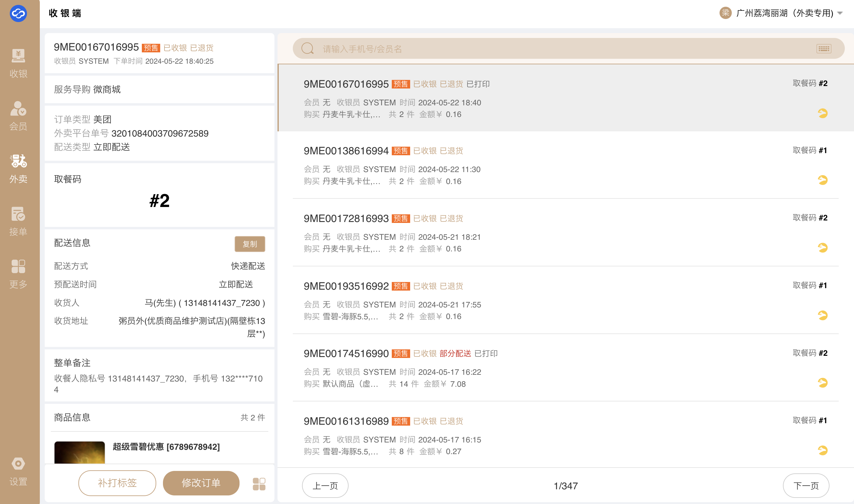Open the 会员 member section
Viewport: 854px width, 504px height.
tap(18, 116)
